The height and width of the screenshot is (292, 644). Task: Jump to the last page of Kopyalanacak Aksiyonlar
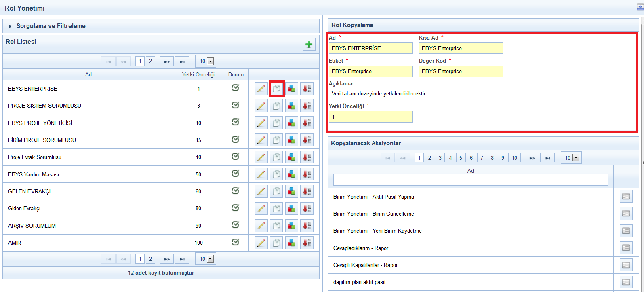point(547,158)
